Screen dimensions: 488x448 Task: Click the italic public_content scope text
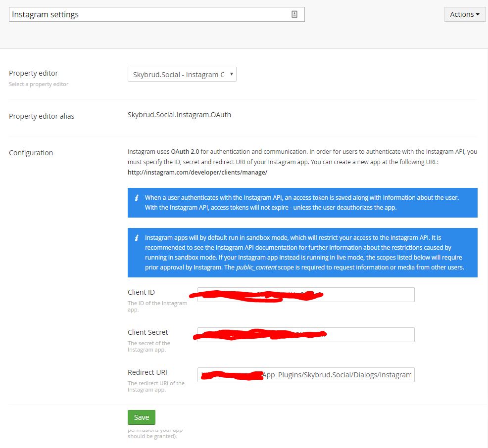pyautogui.click(x=256, y=268)
